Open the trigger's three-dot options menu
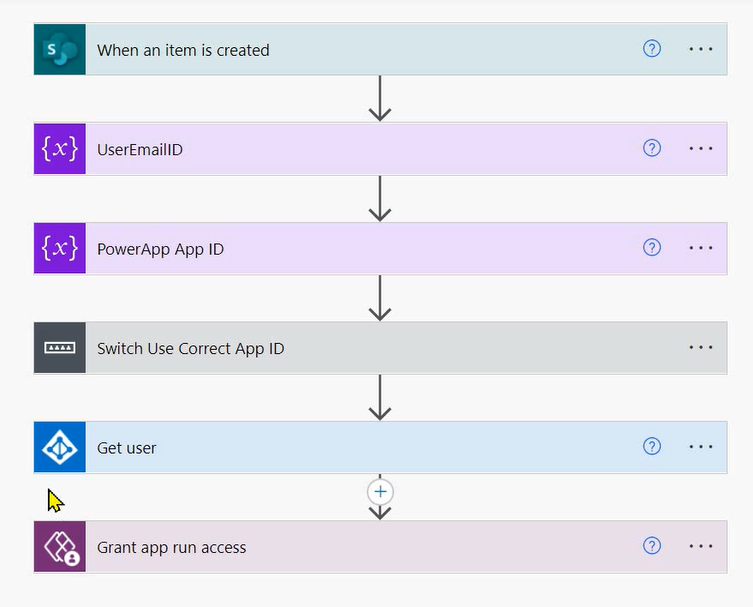The image size is (753, 607). pos(701,49)
